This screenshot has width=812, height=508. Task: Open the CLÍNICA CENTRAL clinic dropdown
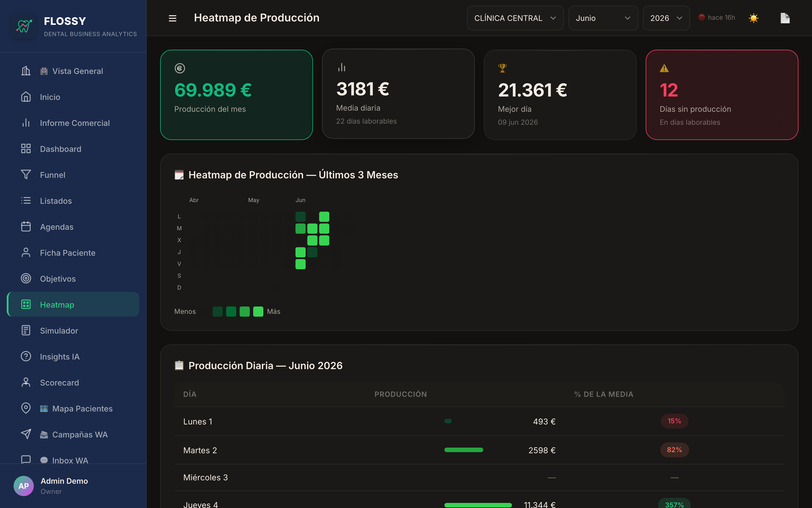pos(515,18)
